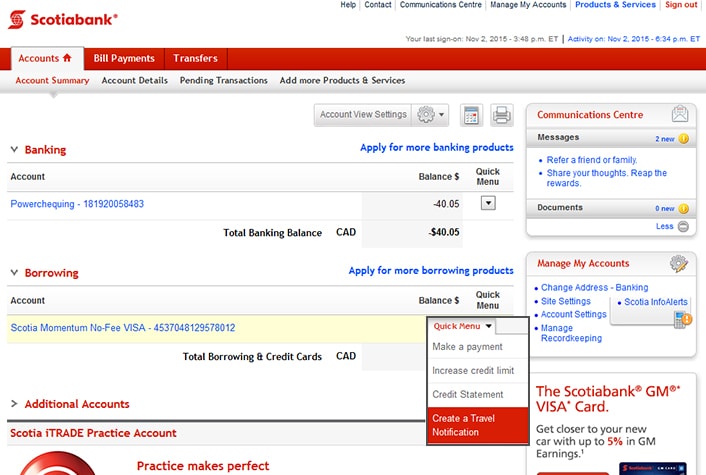This screenshot has width=706, height=475.
Task: Click the Account View Settings button
Action: pos(363,115)
